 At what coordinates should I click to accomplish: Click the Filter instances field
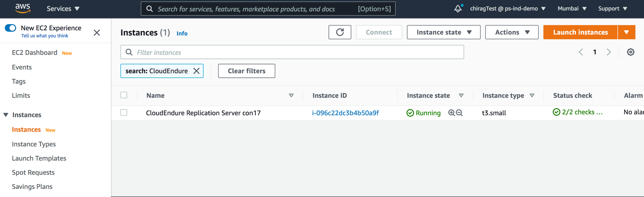pyautogui.click(x=292, y=52)
